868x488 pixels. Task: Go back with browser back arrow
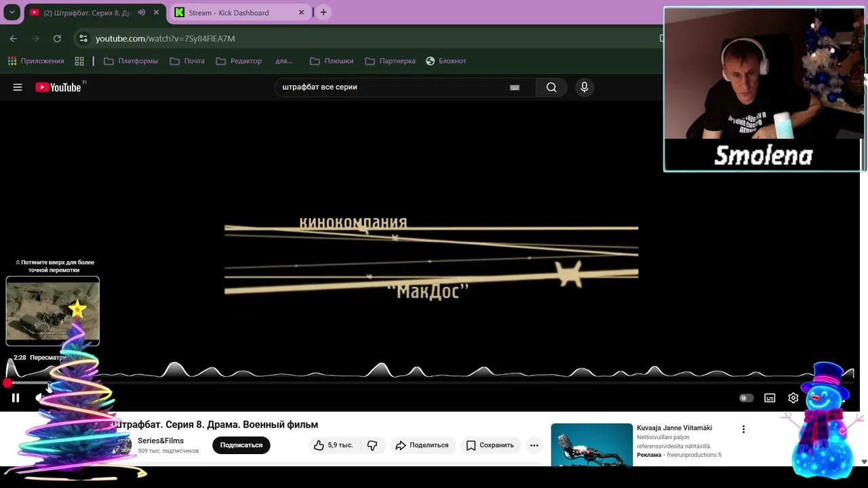(x=14, y=39)
